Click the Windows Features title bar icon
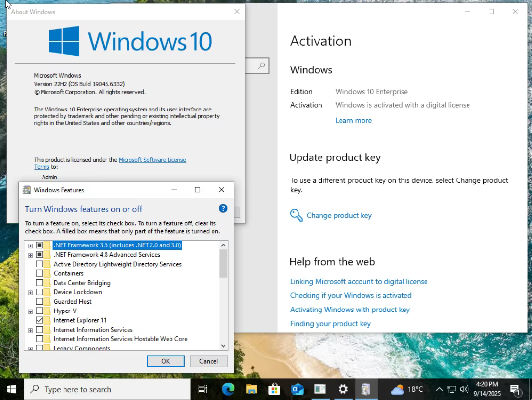 coord(27,190)
